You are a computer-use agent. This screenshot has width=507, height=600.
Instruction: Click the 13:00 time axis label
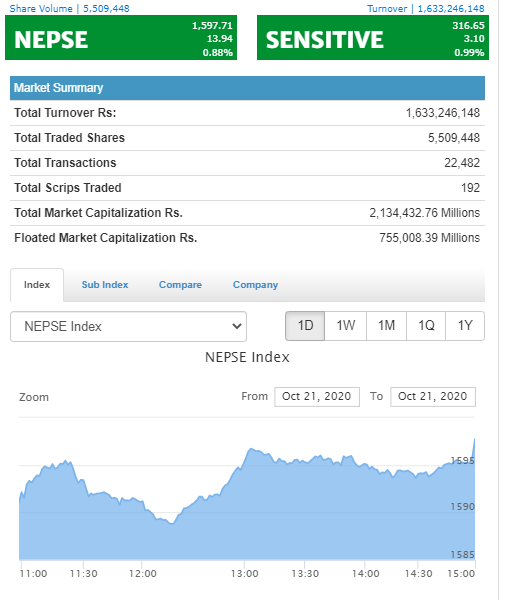pyautogui.click(x=245, y=574)
